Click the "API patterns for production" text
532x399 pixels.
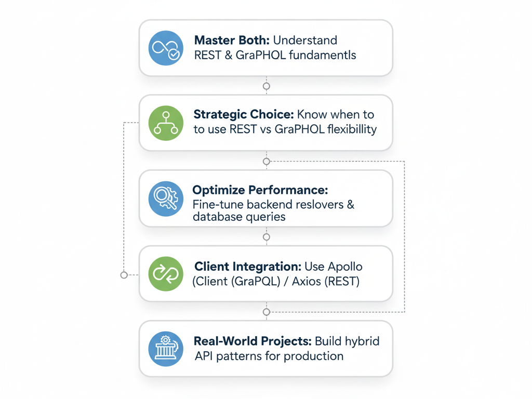[x=269, y=356]
